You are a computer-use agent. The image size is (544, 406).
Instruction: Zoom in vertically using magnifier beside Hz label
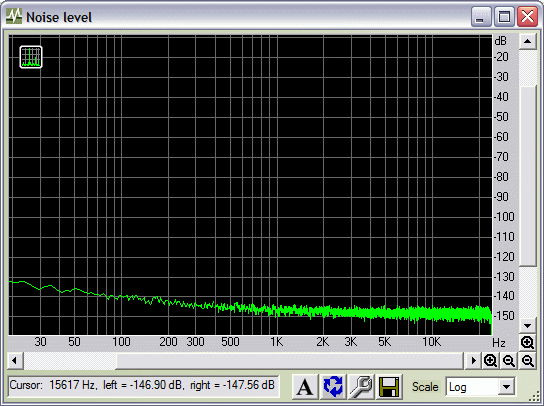click(x=527, y=342)
